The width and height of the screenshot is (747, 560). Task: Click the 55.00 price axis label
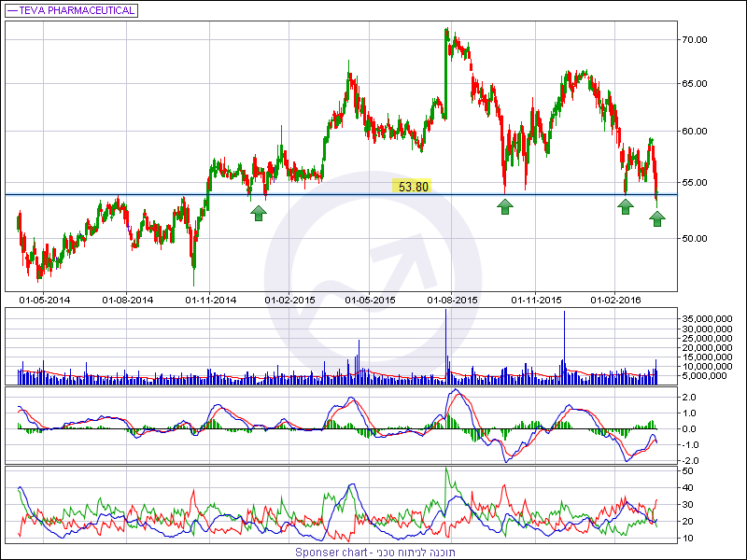[694, 184]
